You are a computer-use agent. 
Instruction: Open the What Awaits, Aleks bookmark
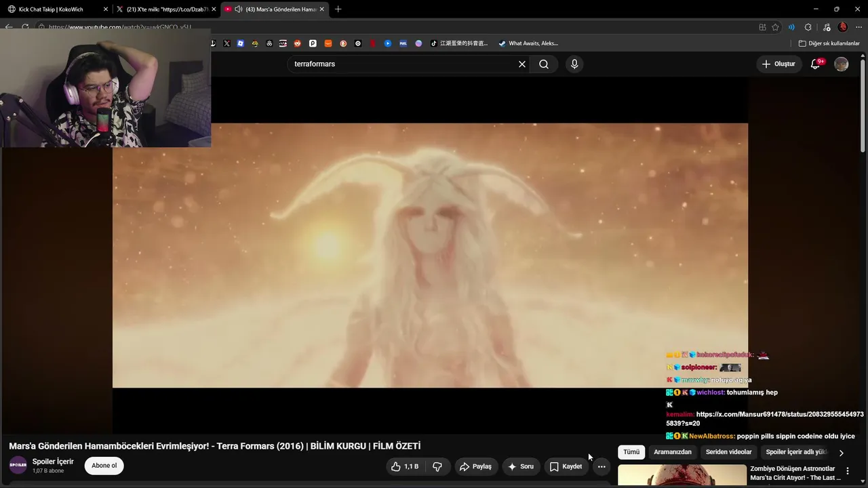point(528,43)
